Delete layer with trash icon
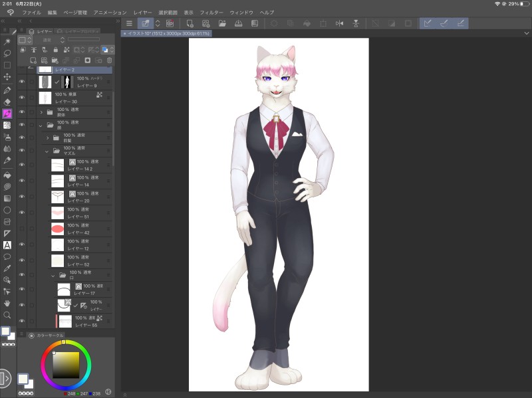 109,60
